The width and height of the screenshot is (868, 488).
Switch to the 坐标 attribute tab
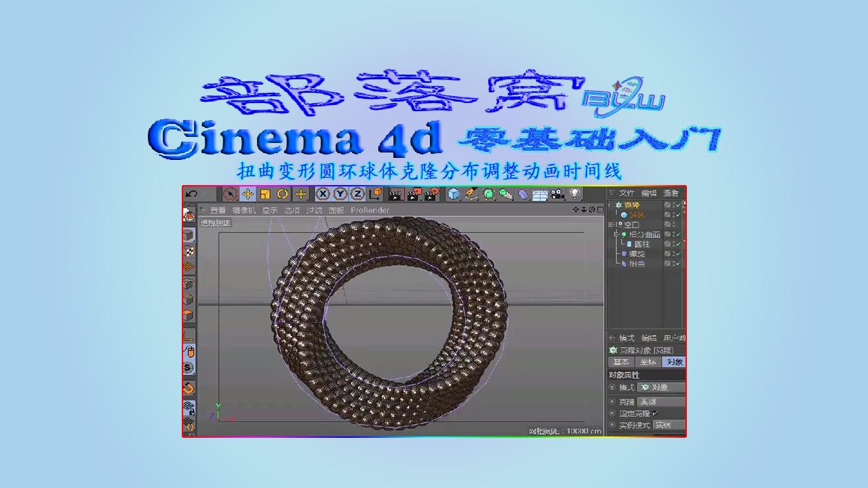coord(648,362)
